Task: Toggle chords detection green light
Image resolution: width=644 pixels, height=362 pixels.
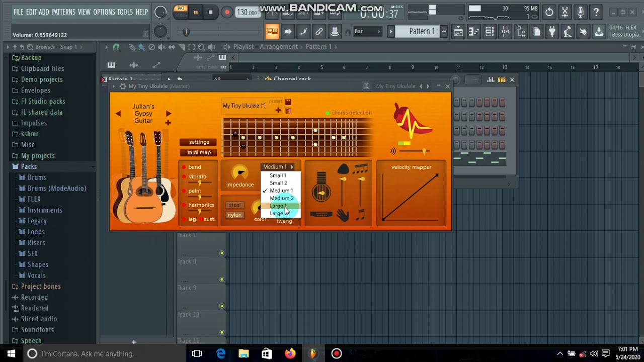Action: [x=328, y=113]
